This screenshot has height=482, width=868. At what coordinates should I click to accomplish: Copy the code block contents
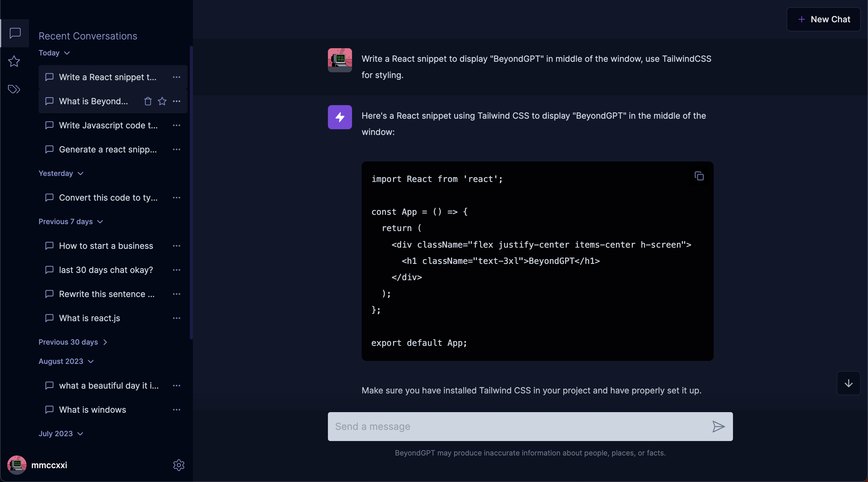[x=699, y=176]
